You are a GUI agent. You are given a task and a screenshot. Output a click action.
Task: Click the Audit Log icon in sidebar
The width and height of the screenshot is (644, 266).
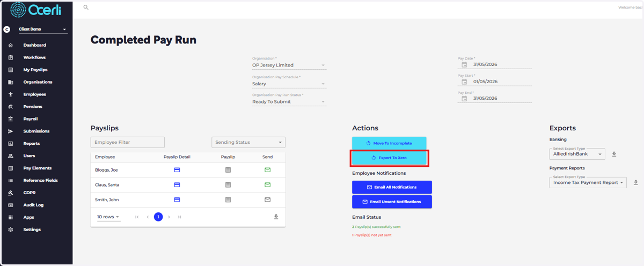(x=11, y=205)
